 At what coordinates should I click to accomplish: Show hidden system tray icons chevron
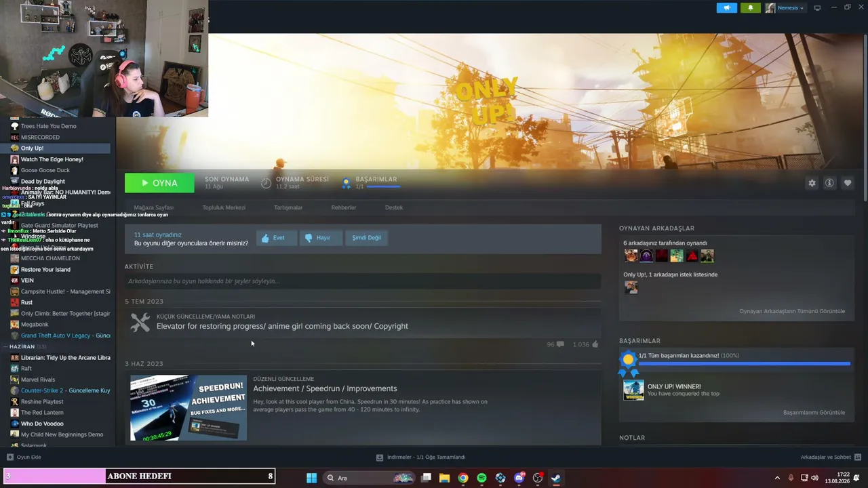[x=777, y=478]
